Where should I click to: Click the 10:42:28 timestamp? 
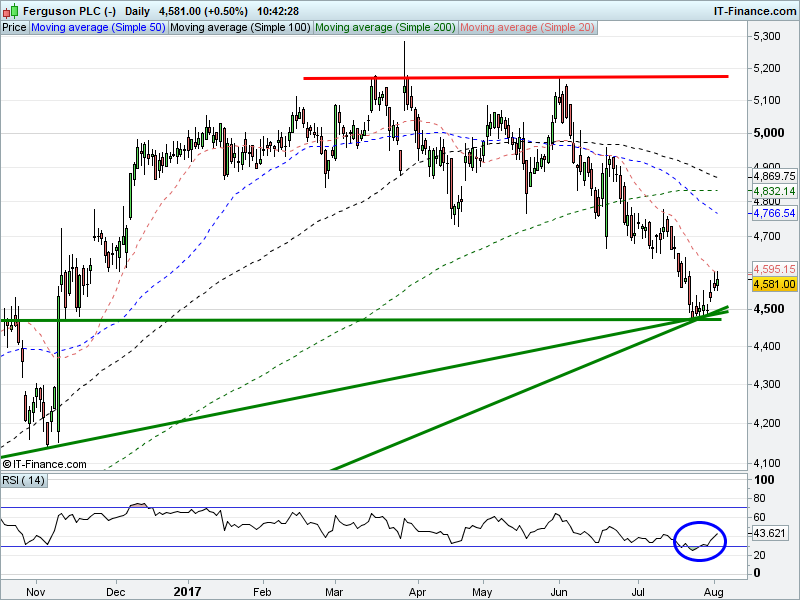point(278,11)
